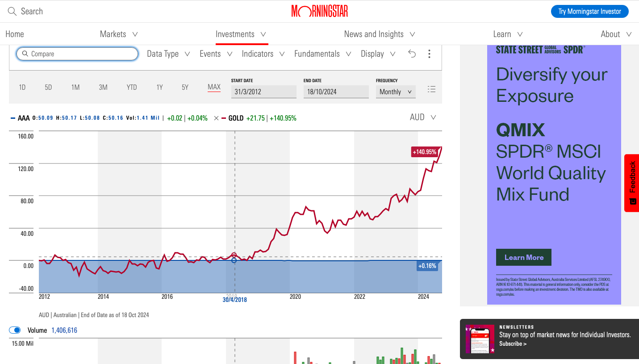Click the undo arrow icon in chart toolbar

pos(412,54)
